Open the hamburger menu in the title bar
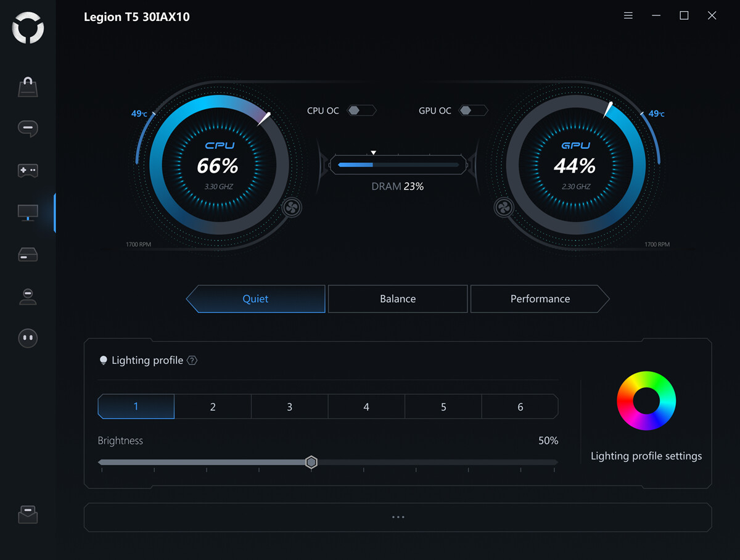Viewport: 740px width, 560px height. pyautogui.click(x=628, y=16)
